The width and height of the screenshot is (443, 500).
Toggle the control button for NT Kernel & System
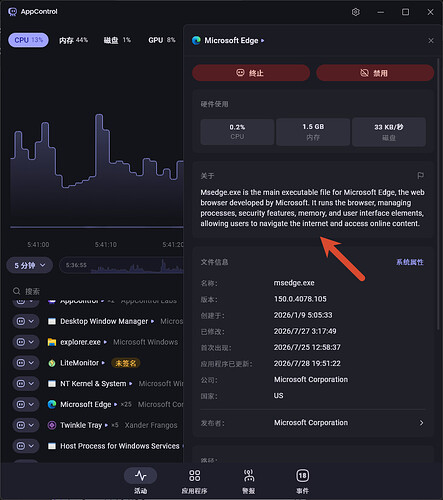21,384
